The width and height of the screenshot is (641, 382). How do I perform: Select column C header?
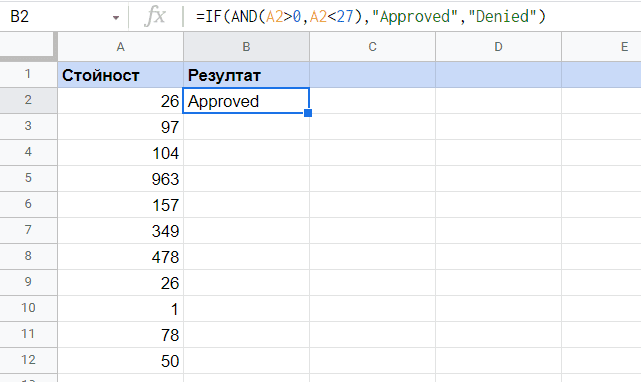[x=372, y=47]
